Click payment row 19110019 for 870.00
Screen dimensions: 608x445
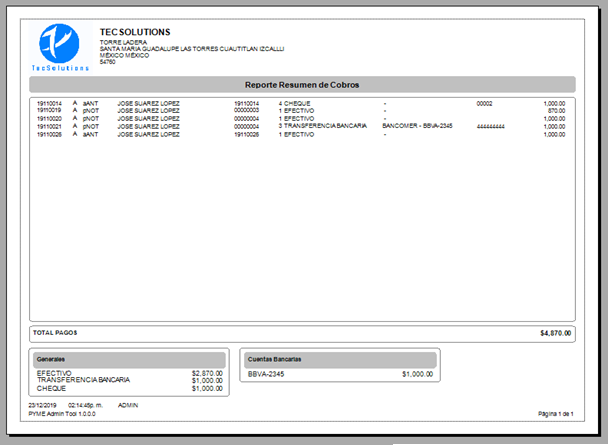(300, 110)
